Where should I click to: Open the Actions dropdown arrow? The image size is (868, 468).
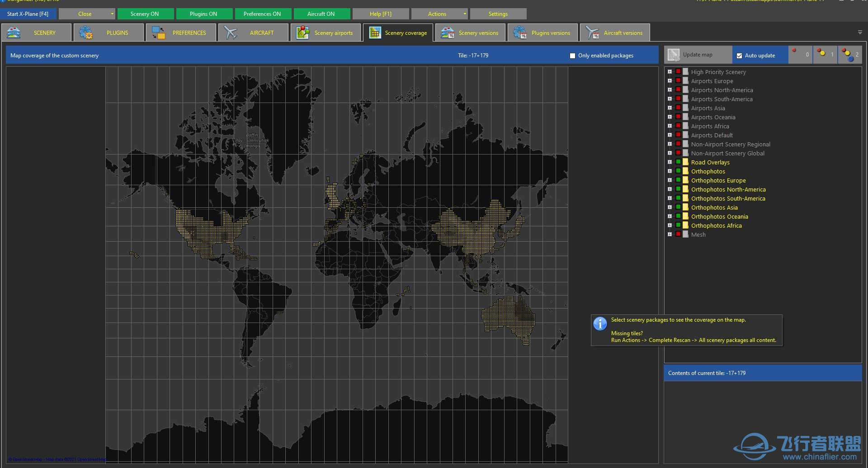[x=465, y=14]
